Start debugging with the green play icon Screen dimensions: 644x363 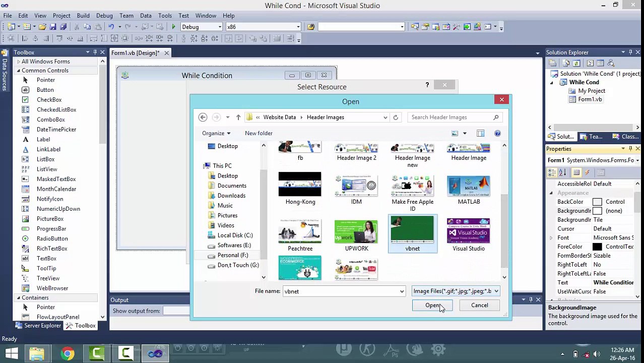173,27
